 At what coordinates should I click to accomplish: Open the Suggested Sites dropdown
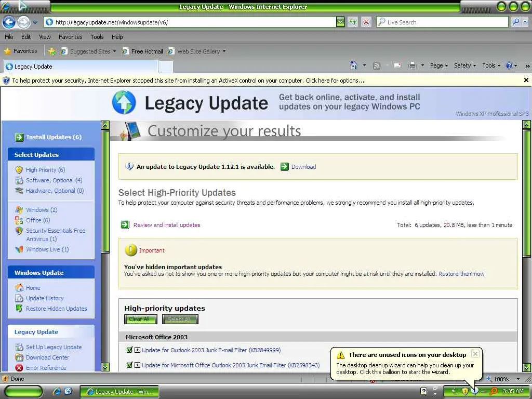pos(114,51)
